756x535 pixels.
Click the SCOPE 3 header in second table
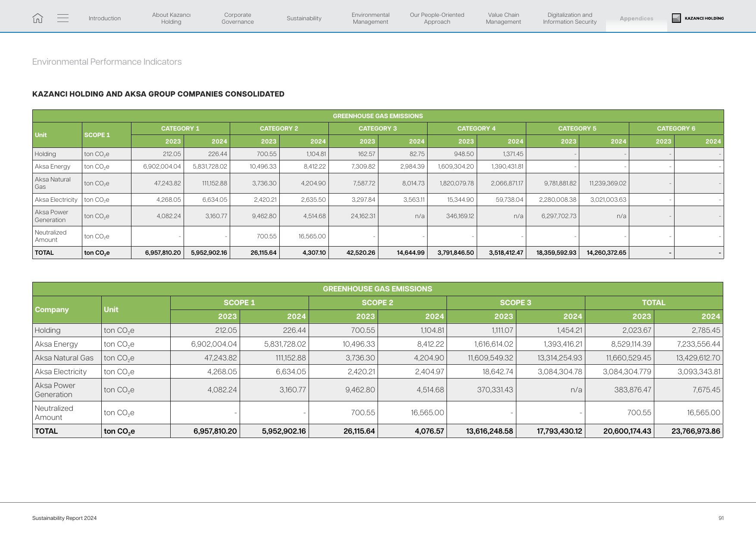(515, 303)
